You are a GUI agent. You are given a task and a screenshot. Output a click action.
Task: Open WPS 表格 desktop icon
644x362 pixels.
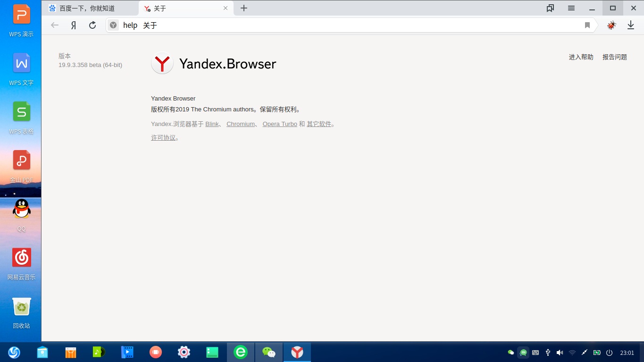click(x=21, y=118)
